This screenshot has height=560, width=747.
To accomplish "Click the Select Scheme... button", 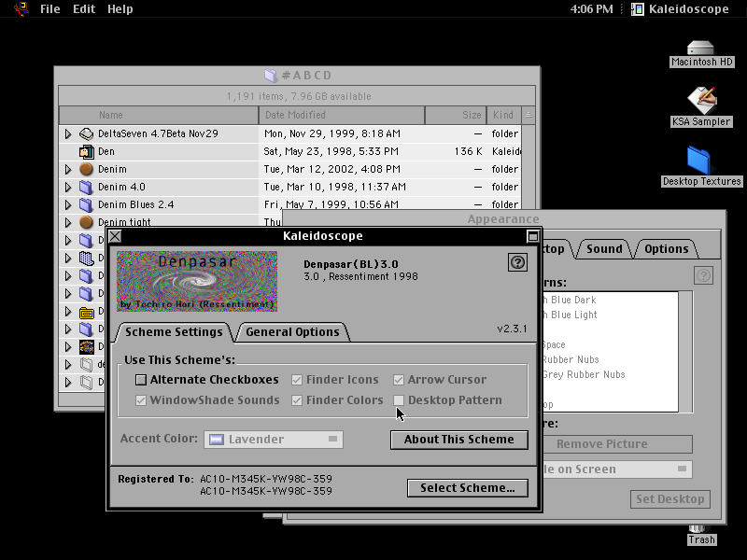I will coord(468,488).
